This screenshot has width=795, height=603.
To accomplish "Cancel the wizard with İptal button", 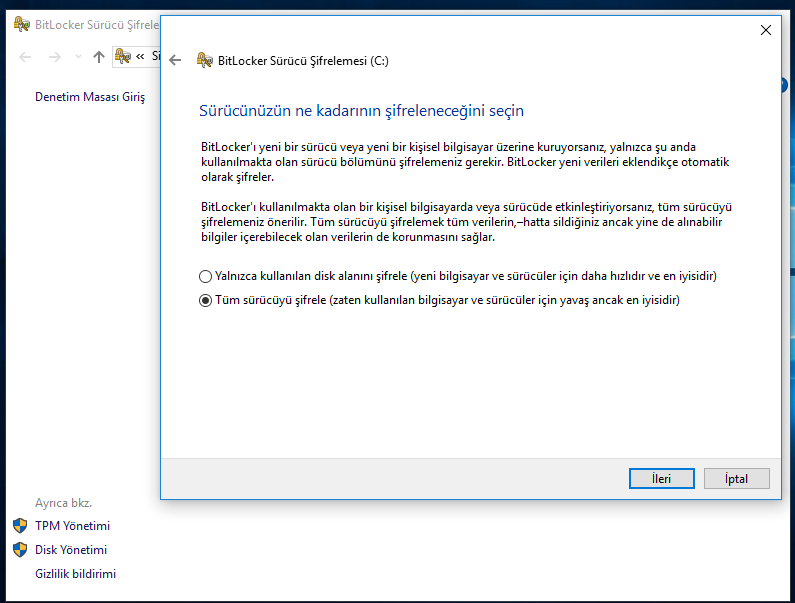I will click(x=736, y=479).
